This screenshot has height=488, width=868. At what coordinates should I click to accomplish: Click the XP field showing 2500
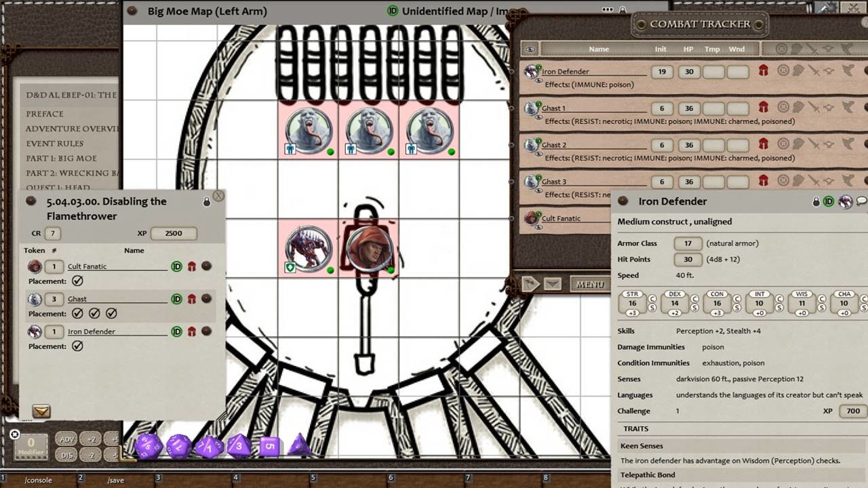174,232
